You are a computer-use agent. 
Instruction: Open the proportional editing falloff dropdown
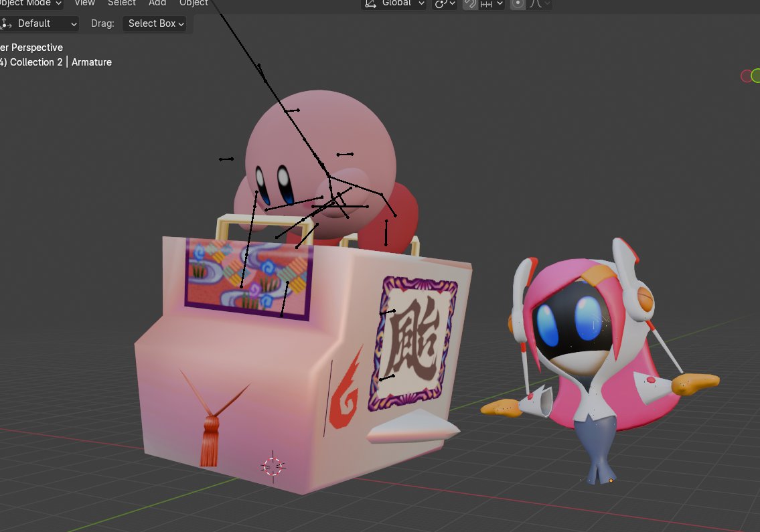tap(540, 4)
